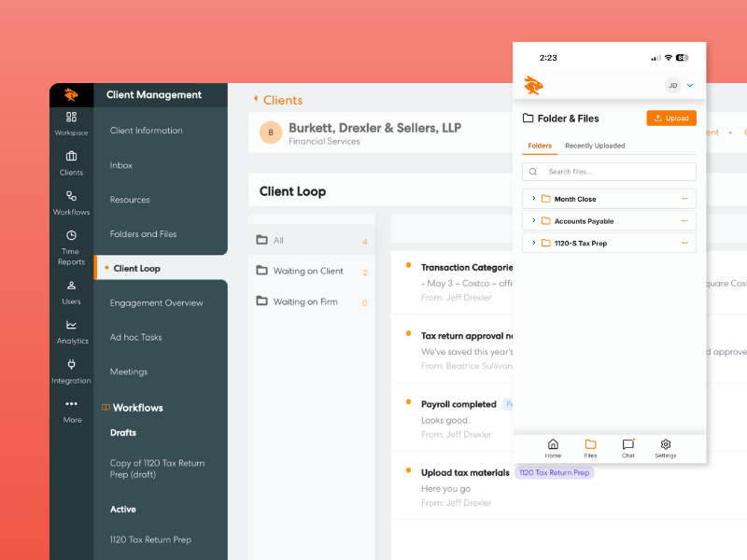This screenshot has height=560, width=747.
Task: Go to Home in mobile bottom navigation
Action: click(x=553, y=448)
